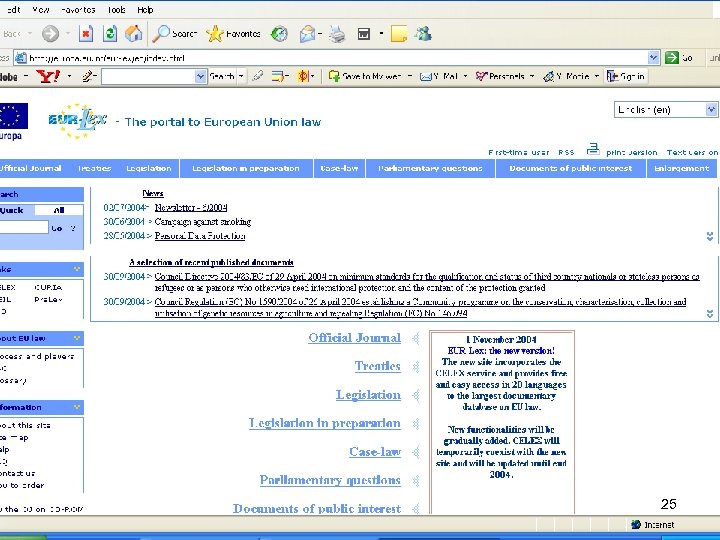Open the address bar URL dropdown
720x540 pixels.
click(653, 58)
